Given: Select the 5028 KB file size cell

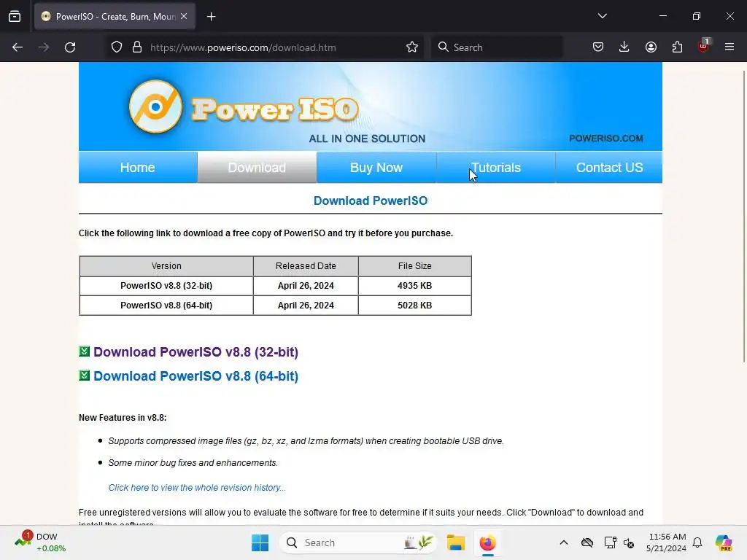Looking at the screenshot, I should click(x=415, y=306).
